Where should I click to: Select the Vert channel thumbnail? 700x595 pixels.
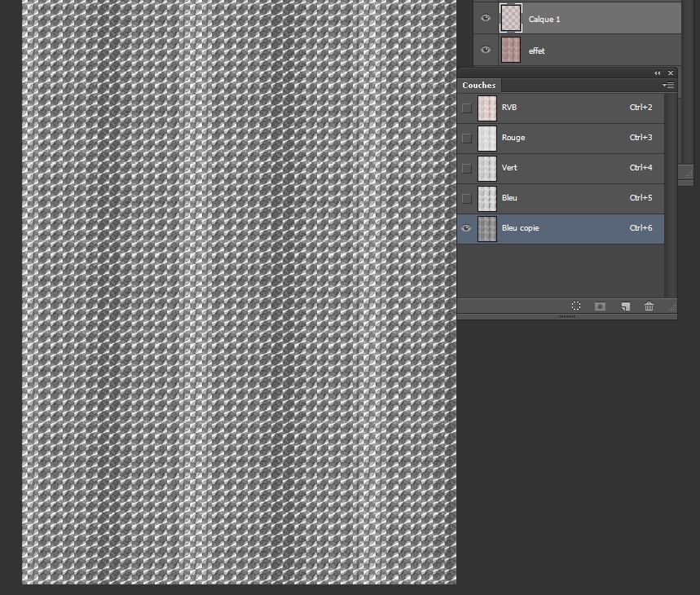487,168
